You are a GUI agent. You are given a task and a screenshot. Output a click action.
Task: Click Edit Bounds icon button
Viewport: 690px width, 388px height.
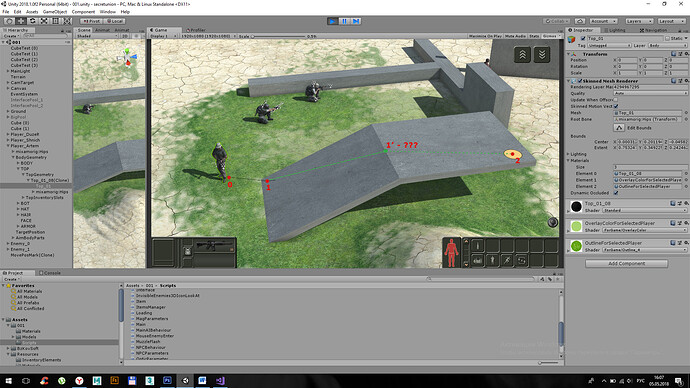(619, 128)
